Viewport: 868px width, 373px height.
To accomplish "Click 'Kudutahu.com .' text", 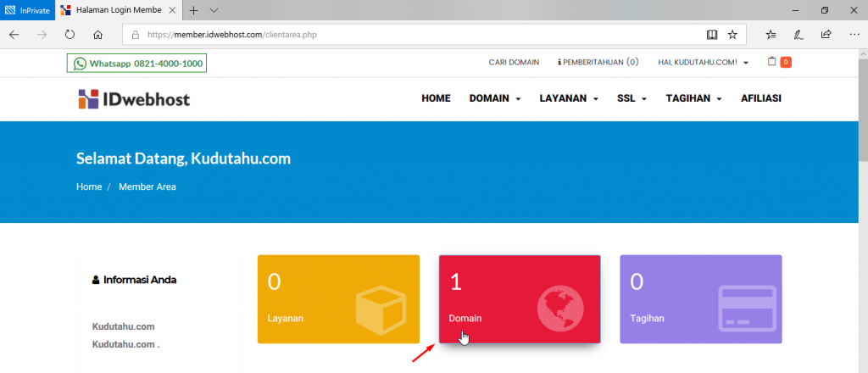I will pos(125,345).
